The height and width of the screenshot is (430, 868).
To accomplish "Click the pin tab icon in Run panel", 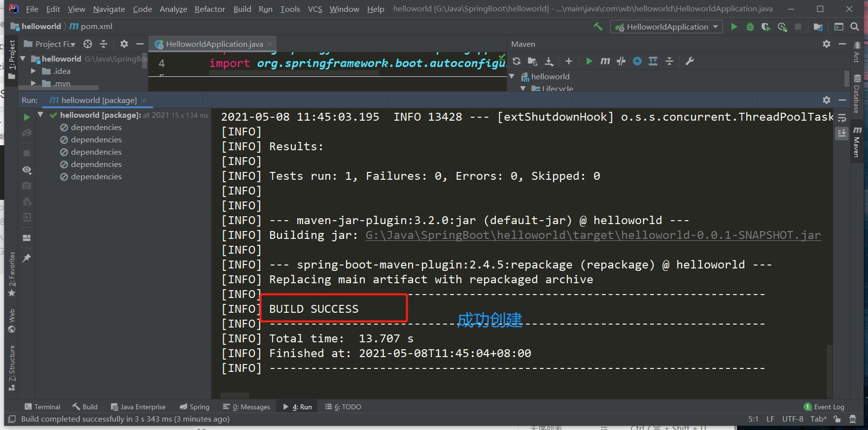I will click(27, 258).
